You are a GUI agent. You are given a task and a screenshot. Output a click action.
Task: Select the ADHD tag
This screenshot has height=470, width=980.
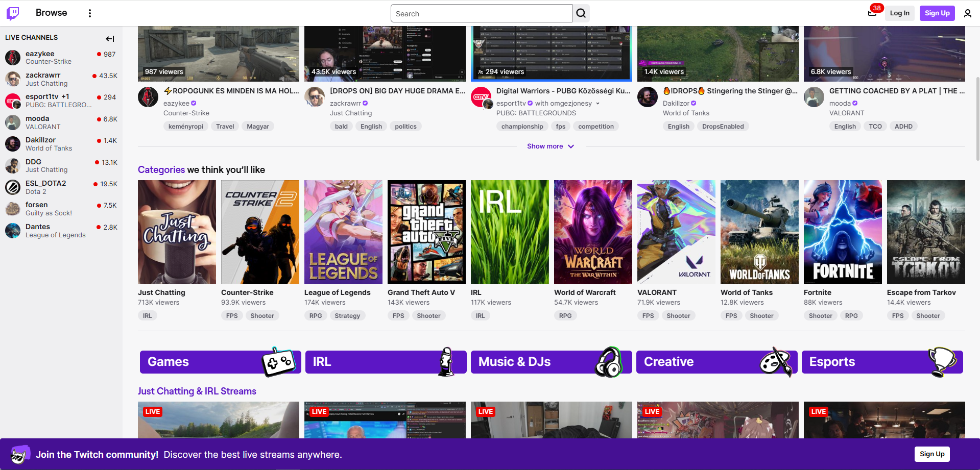pyautogui.click(x=903, y=127)
